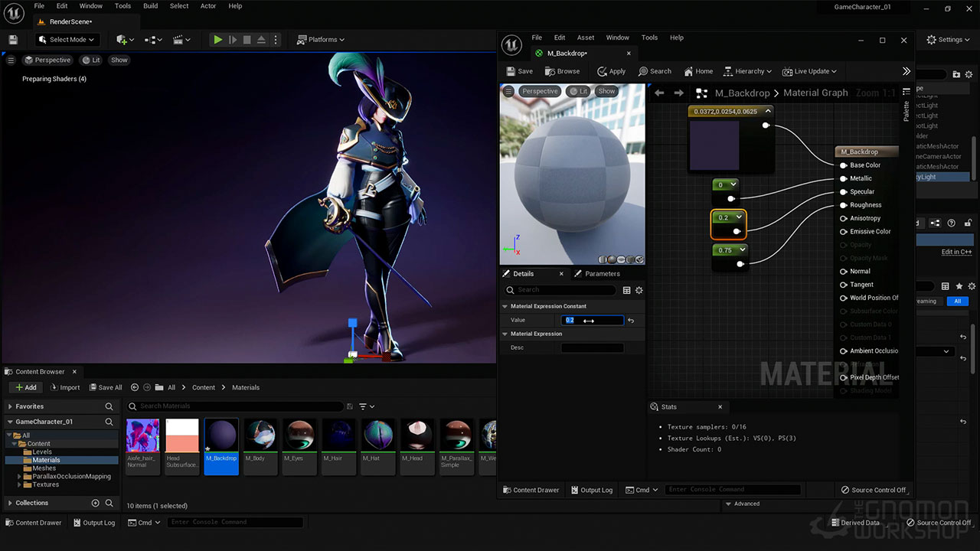The width and height of the screenshot is (980, 551).
Task: Click the Add button in Content Browser
Action: (x=26, y=387)
